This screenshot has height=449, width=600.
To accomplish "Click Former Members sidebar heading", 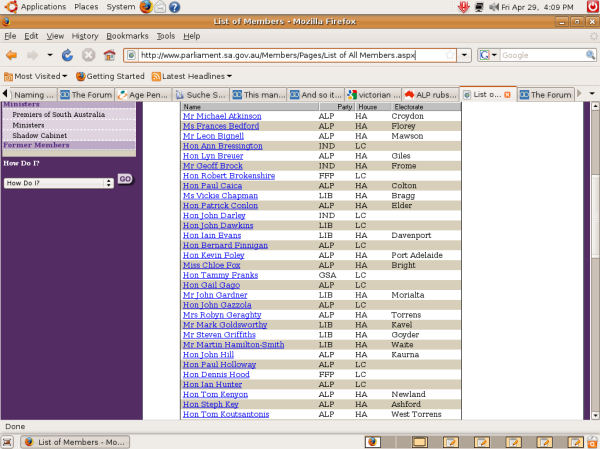I will (36, 145).
